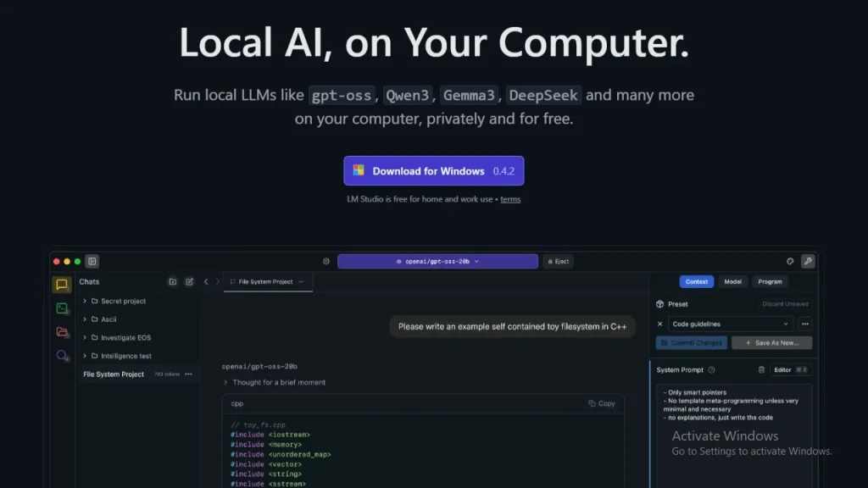The image size is (868, 488).
Task: Expand Thought for a brief moment
Action: [x=274, y=382]
